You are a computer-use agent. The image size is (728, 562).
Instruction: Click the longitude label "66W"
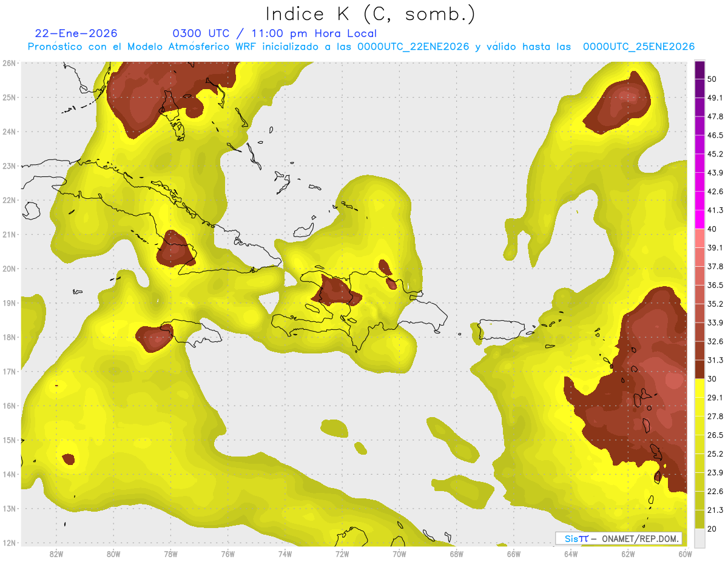tap(514, 554)
